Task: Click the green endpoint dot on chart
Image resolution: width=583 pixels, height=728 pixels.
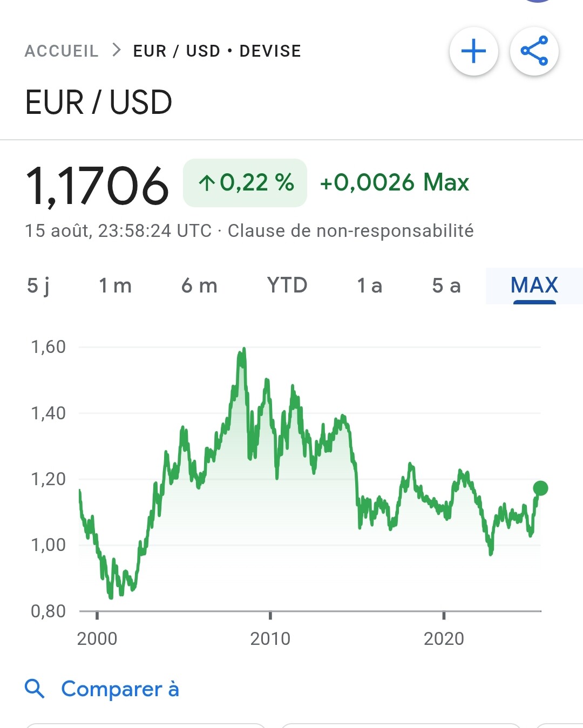Action: pyautogui.click(x=540, y=488)
